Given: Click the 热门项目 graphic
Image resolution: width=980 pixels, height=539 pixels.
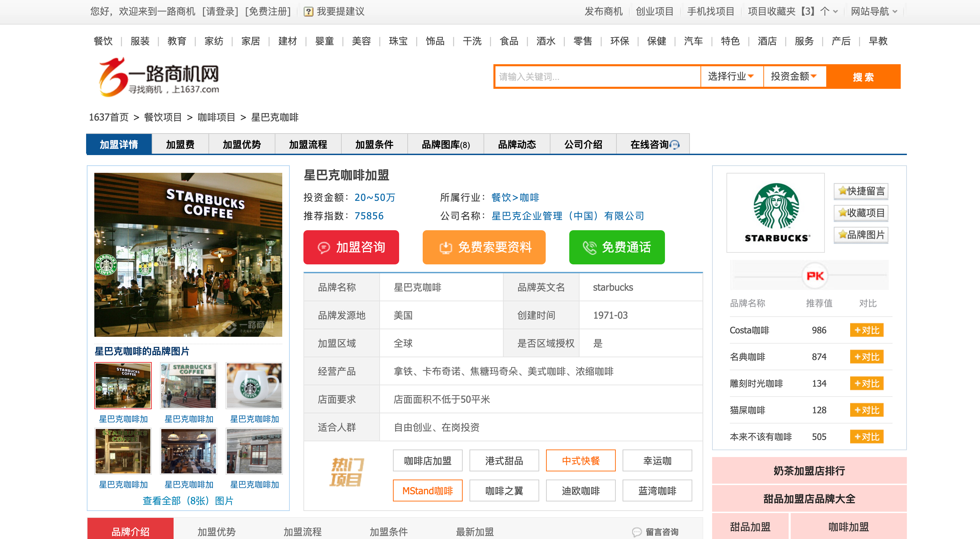Looking at the screenshot, I should 346,472.
